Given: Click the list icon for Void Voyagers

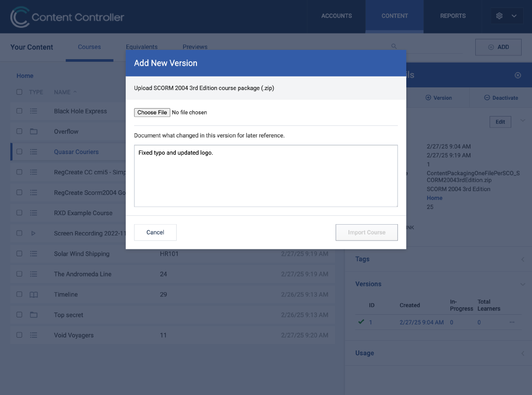Looking at the screenshot, I should click(34, 335).
